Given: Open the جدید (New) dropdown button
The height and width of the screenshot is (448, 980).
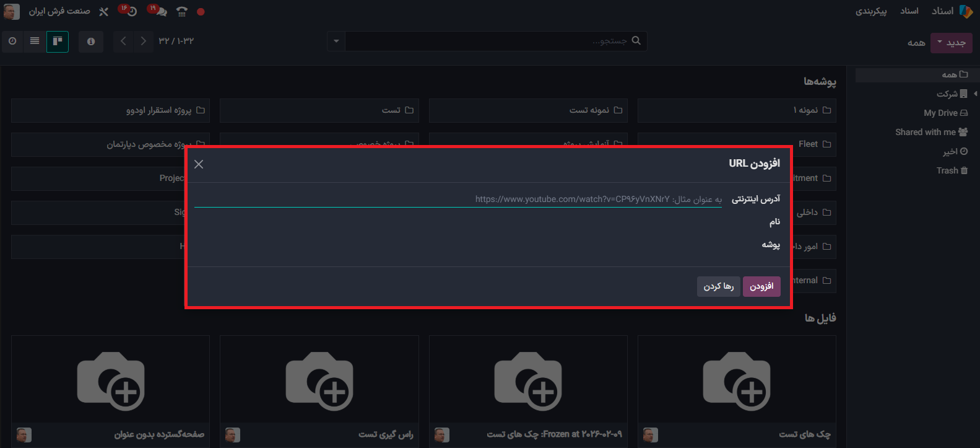Looking at the screenshot, I should (951, 43).
